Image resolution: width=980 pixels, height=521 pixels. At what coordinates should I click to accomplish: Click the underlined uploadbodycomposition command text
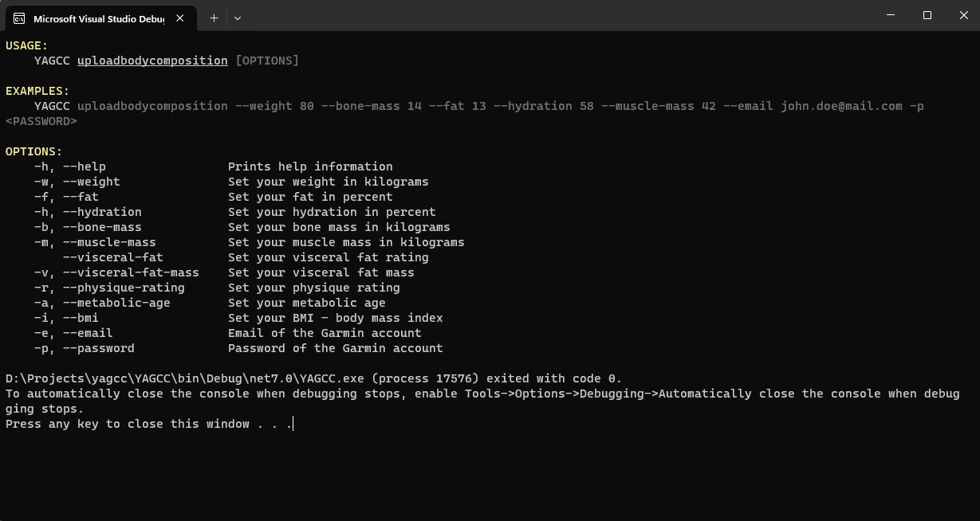point(152,61)
